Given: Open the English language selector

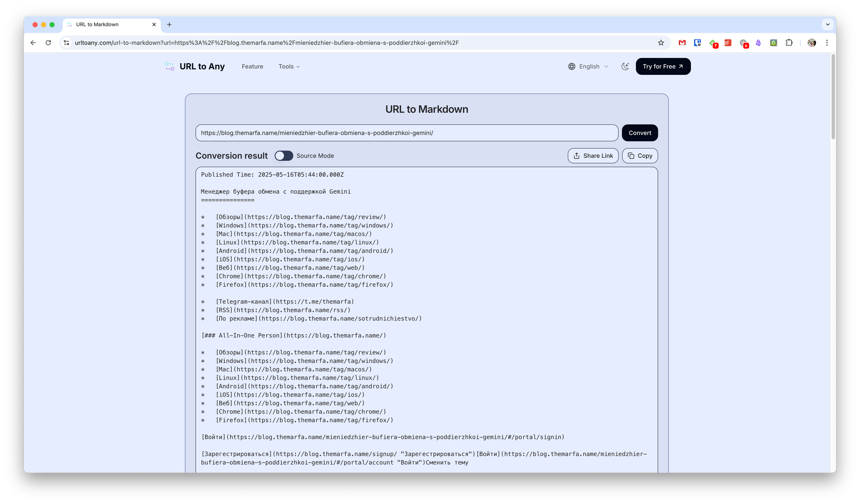Looking at the screenshot, I should [588, 66].
